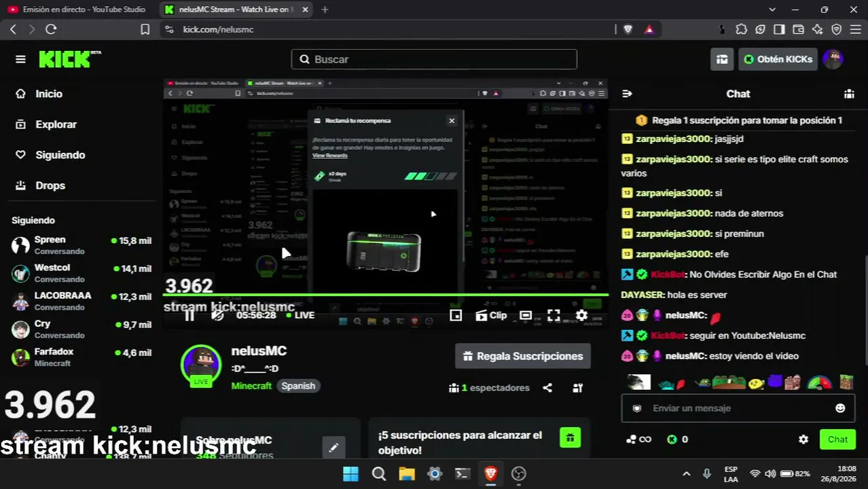Open Brave VPN shield icon
The image size is (868, 489).
coord(836,29)
